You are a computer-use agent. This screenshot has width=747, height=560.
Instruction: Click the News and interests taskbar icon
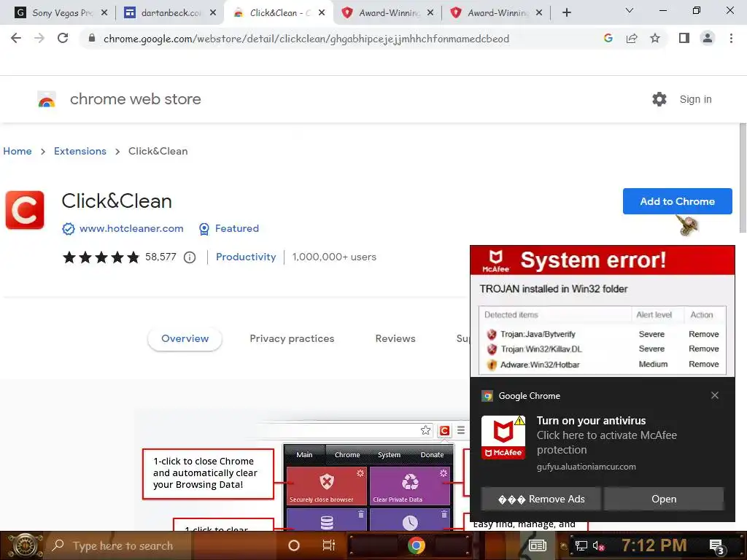[538, 545]
